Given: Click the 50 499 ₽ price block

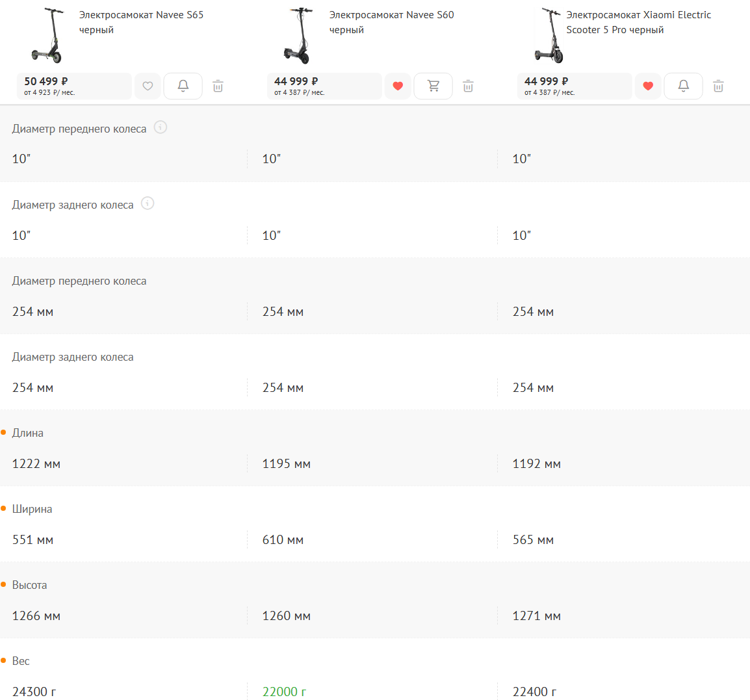Looking at the screenshot, I should 73,86.
